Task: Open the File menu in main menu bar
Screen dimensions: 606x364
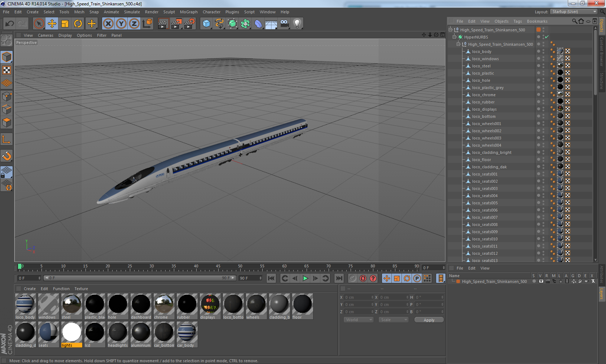Action: (x=6, y=12)
